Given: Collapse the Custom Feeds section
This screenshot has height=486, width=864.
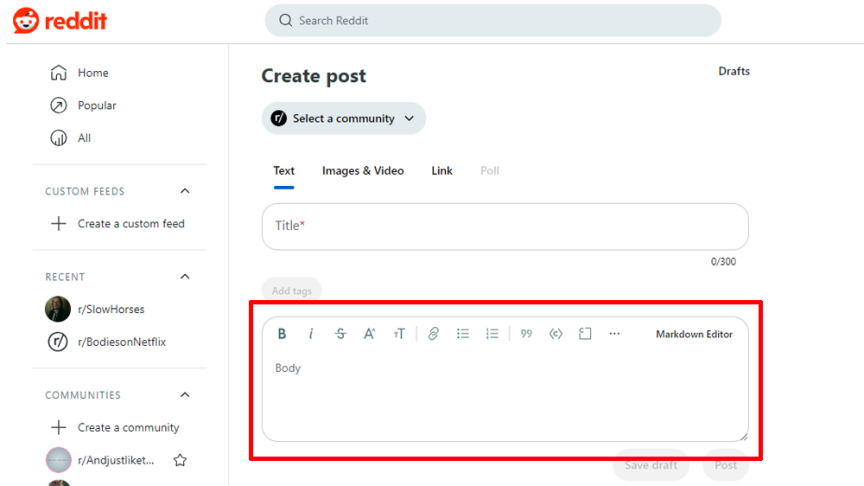Looking at the screenshot, I should [184, 191].
